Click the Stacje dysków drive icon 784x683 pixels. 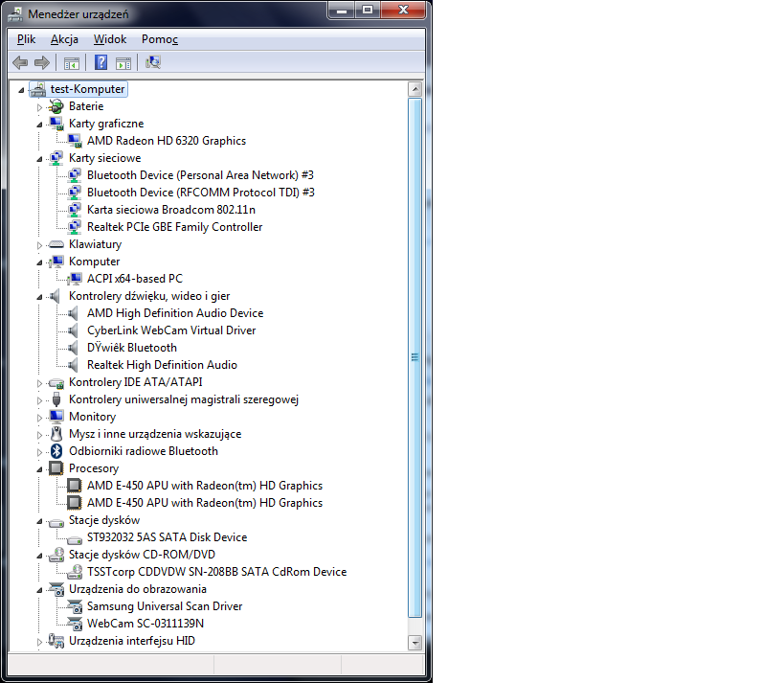point(56,521)
